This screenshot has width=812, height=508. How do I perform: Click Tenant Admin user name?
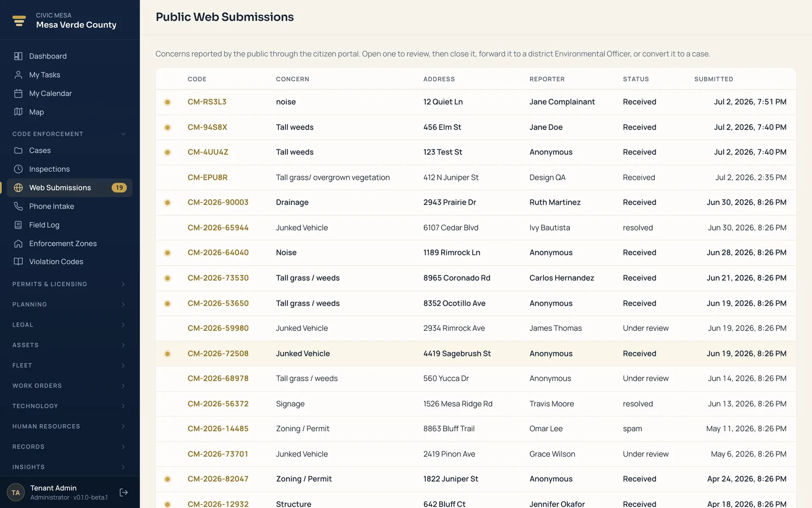click(53, 488)
